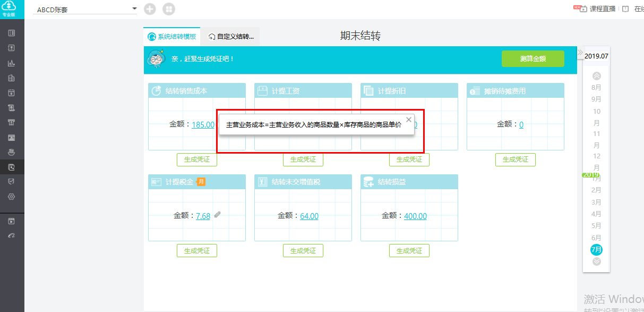This screenshot has width=644, height=312.
Task: Generate voucher for 计提折旧
Action: (409, 159)
